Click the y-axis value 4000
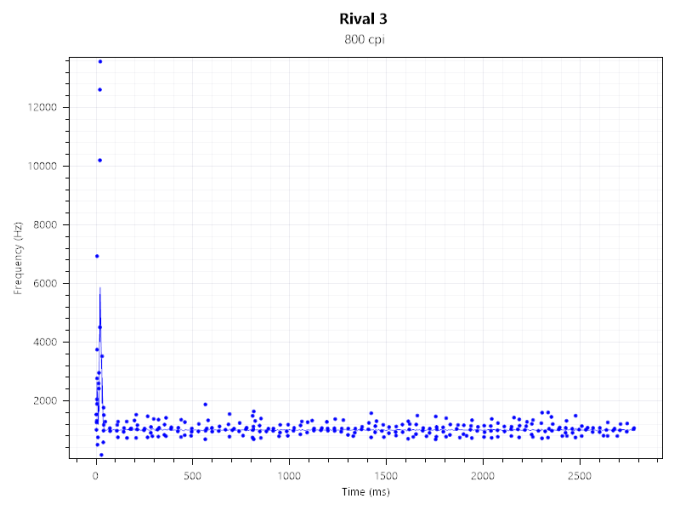 click(45, 342)
